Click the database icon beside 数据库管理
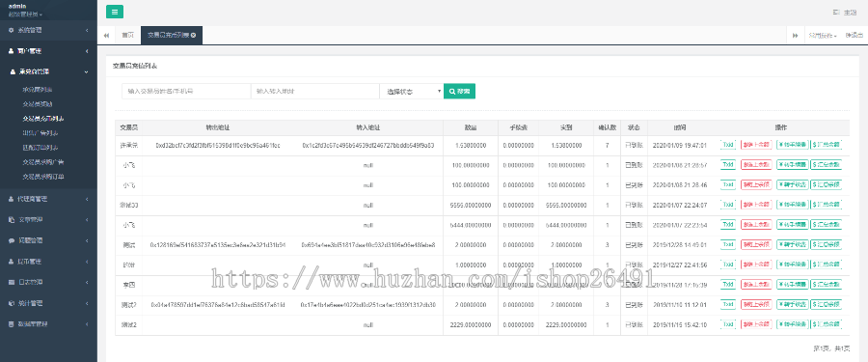The width and height of the screenshot is (868, 362). tap(11, 324)
